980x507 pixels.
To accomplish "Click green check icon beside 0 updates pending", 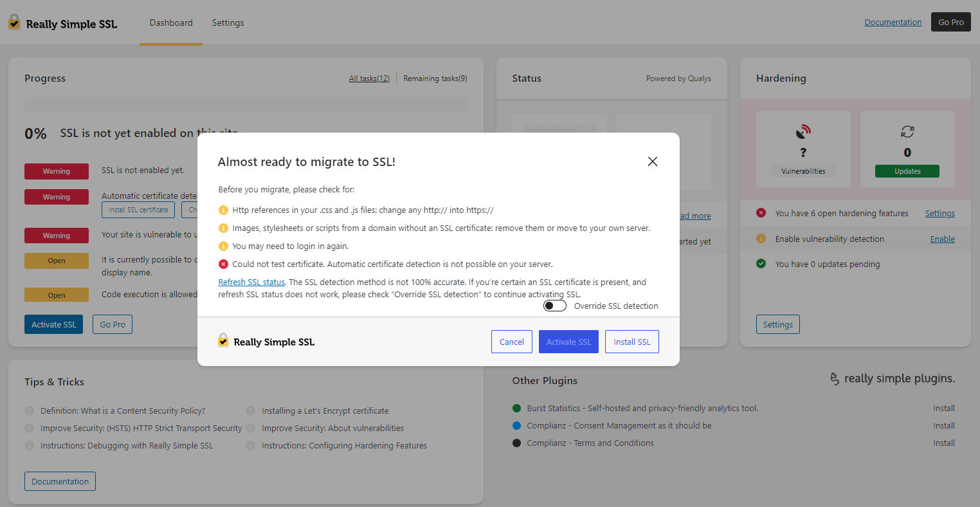I will [x=761, y=264].
